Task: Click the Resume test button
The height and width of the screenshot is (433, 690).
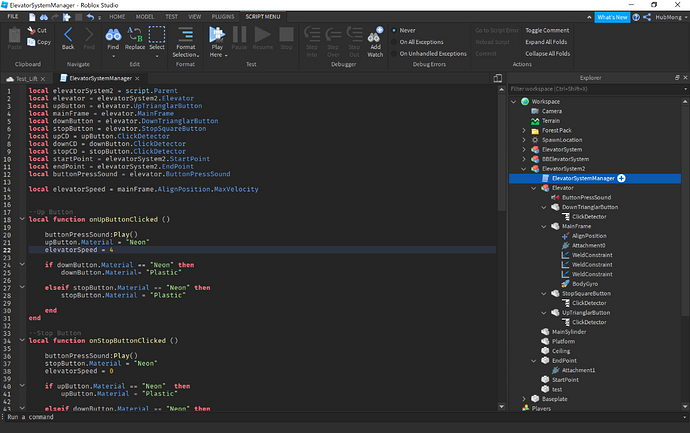Action: (x=263, y=34)
